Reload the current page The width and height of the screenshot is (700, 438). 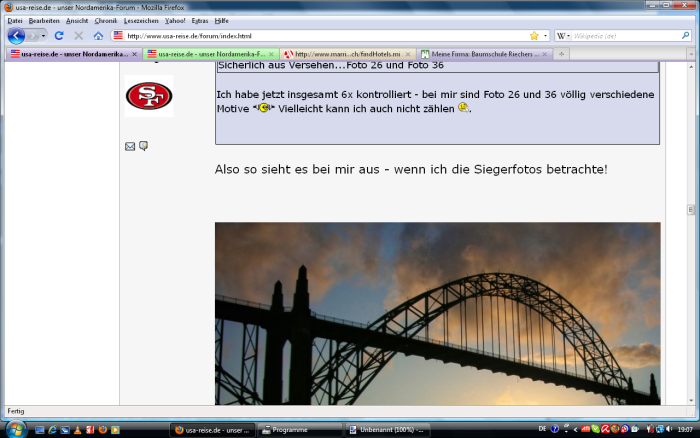(x=59, y=35)
